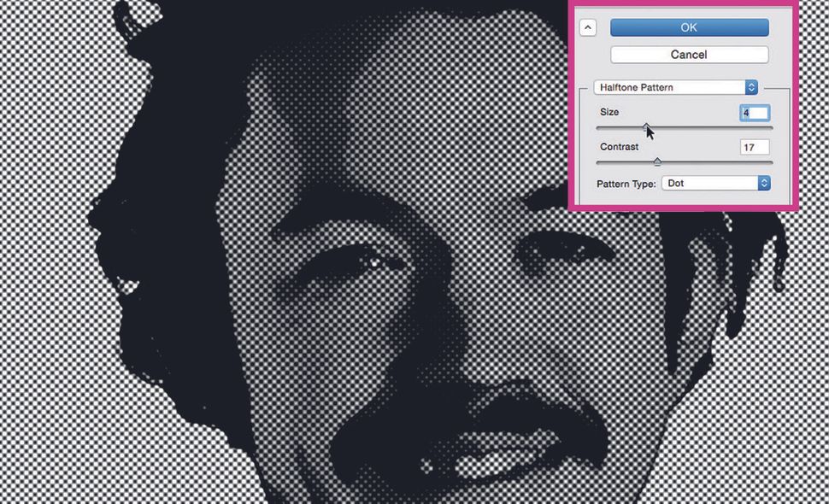Click the Size label text

coord(609,112)
